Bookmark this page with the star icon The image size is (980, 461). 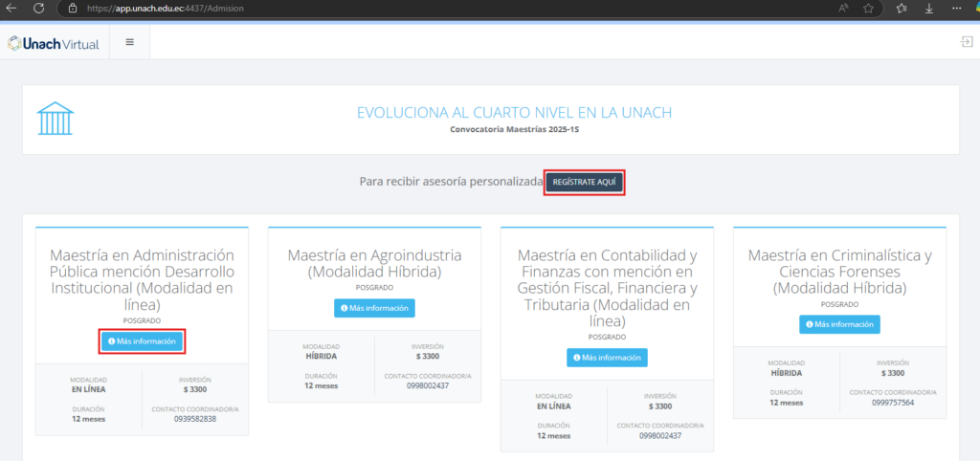(868, 8)
